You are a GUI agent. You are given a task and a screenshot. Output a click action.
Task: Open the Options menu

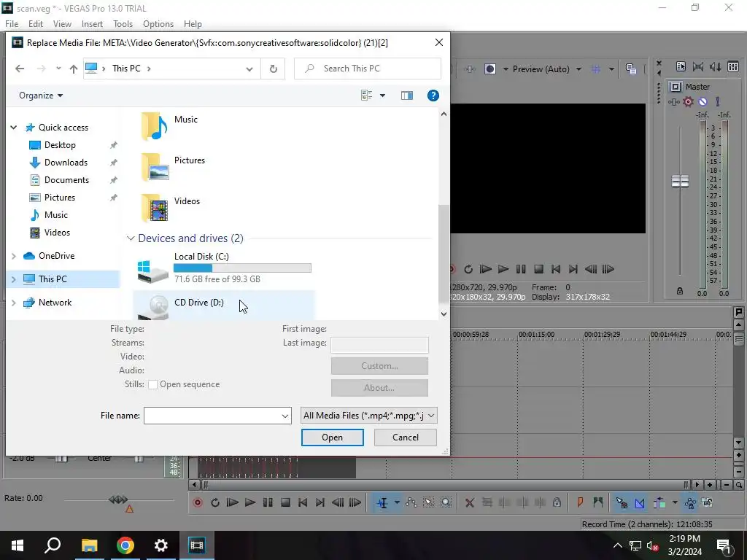point(158,24)
